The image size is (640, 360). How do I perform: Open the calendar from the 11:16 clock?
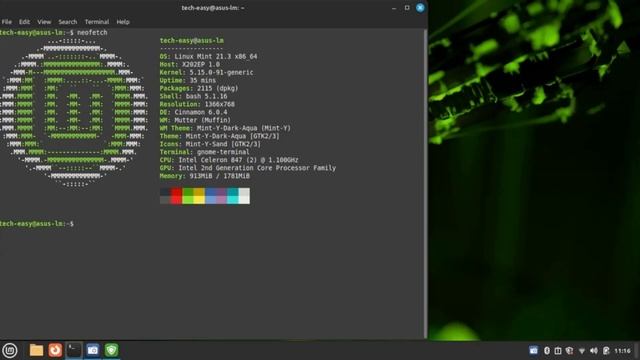coord(622,351)
